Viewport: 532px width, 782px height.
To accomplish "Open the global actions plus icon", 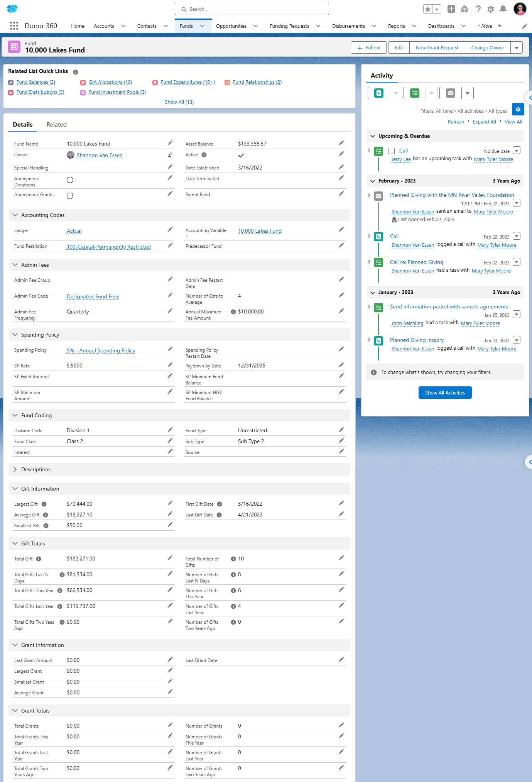I will tap(451, 9).
